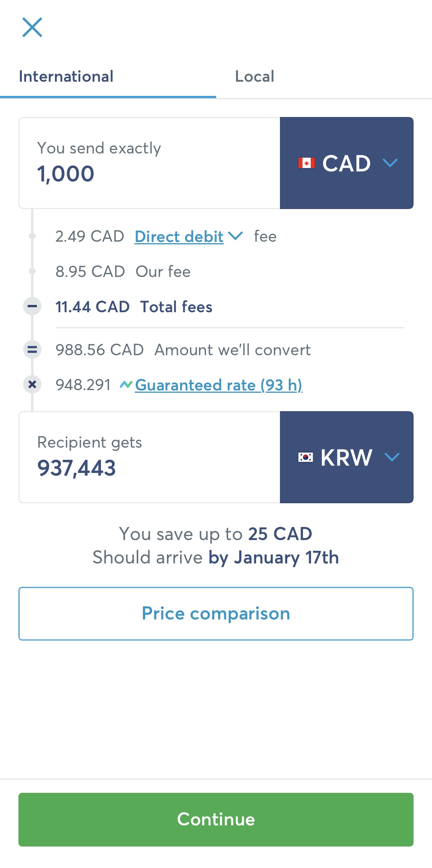
Task: Open the Guaranteed rate (93 h) link
Action: [219, 385]
